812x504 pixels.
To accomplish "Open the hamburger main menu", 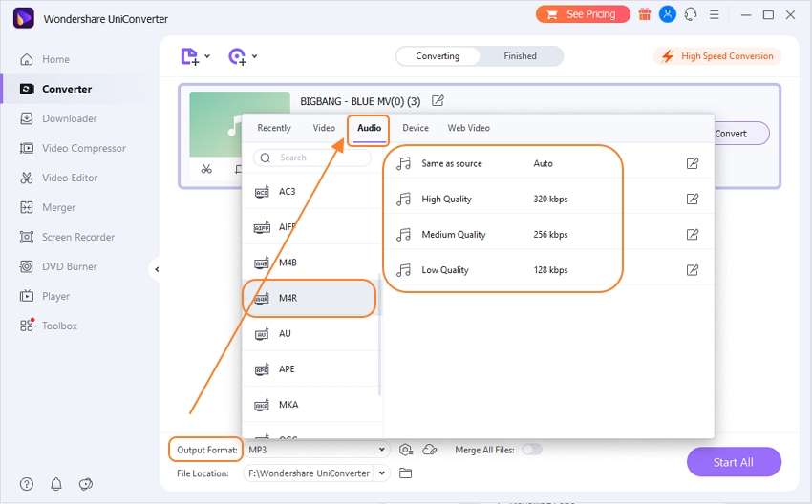I will (715, 14).
